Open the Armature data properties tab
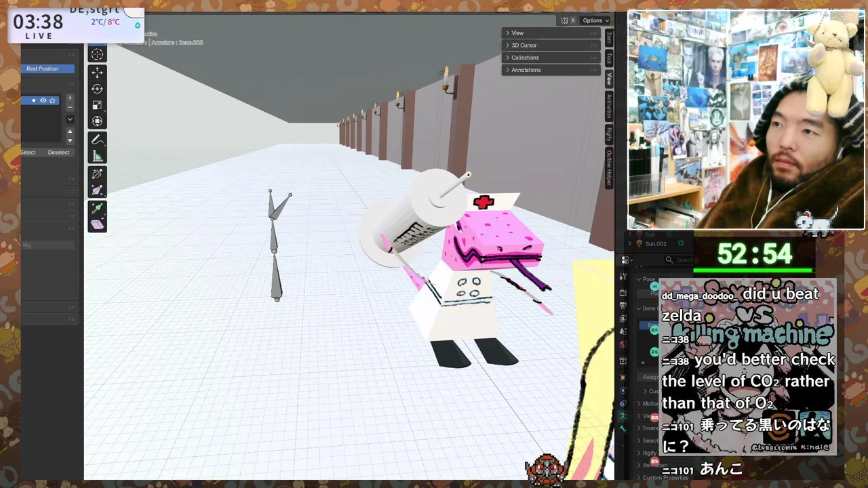Viewport: 868px width, 488px height. (623, 415)
